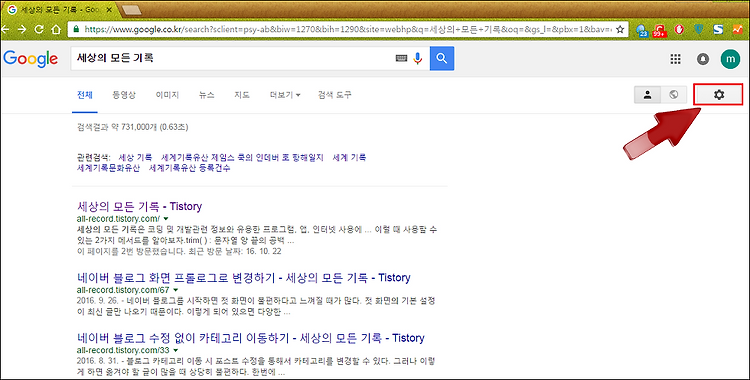Screen dimensions: 750x380
Task: Click the 관련검색: label
Action: pos(93,157)
